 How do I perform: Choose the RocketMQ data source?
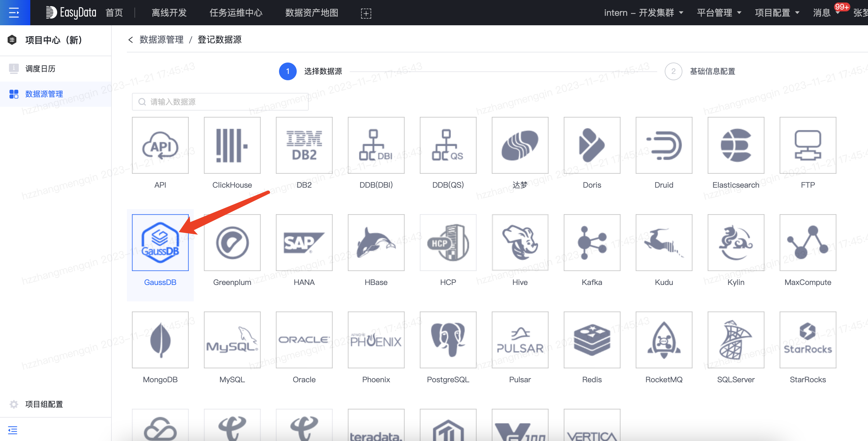click(664, 340)
